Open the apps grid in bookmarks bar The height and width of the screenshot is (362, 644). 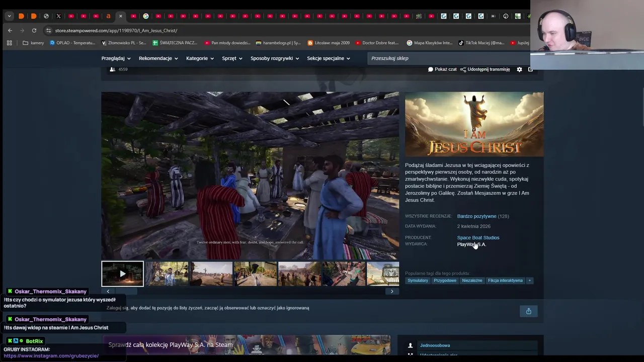point(9,43)
